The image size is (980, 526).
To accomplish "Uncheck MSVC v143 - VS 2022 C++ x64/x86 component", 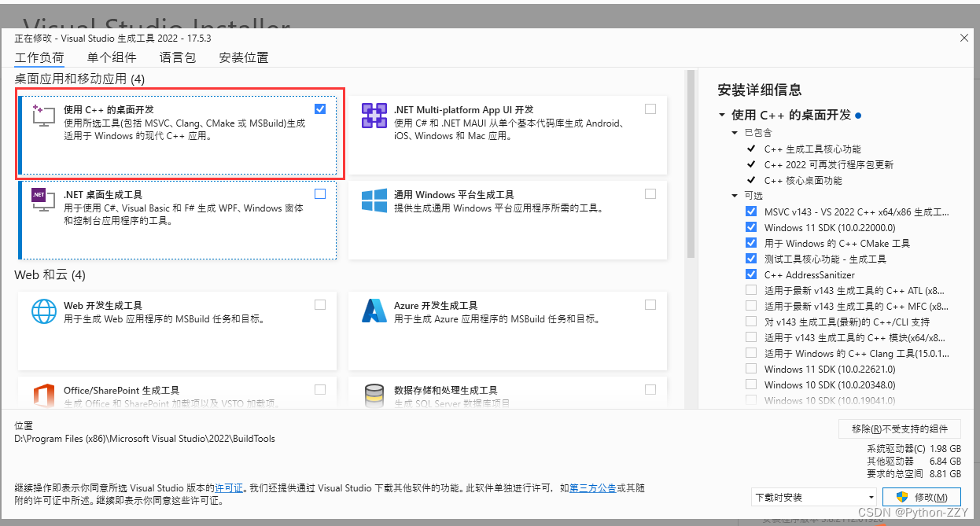I will click(751, 212).
